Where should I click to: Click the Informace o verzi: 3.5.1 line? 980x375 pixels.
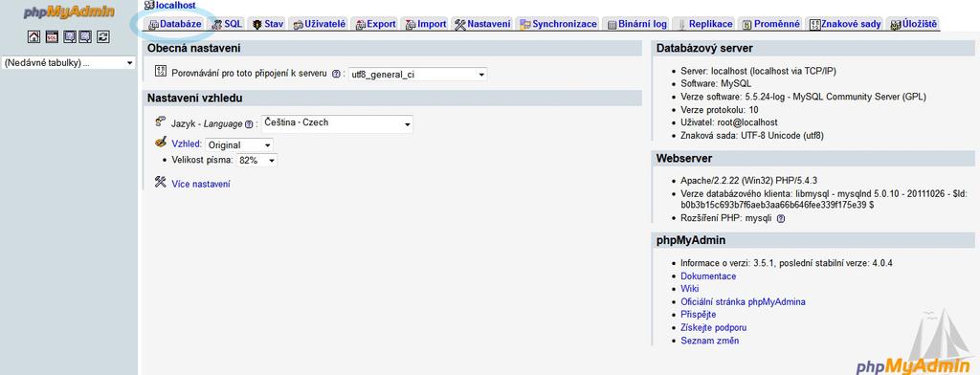pyautogui.click(x=787, y=263)
